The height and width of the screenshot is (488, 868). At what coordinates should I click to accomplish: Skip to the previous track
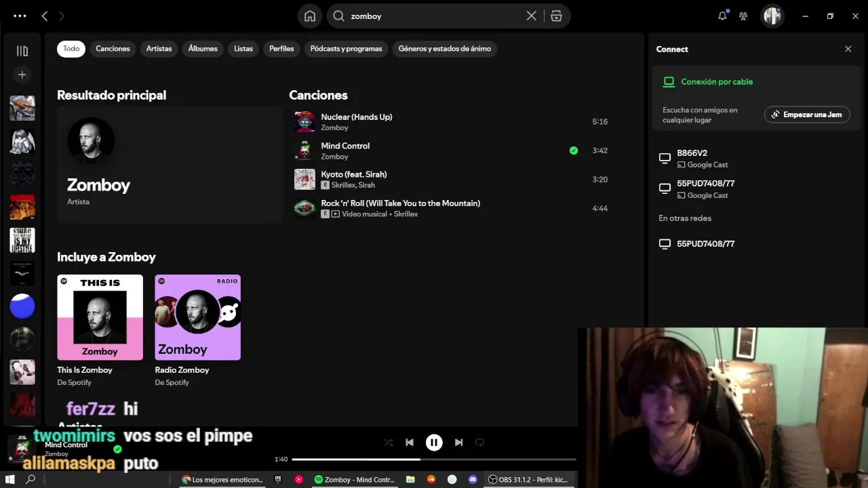[410, 443]
